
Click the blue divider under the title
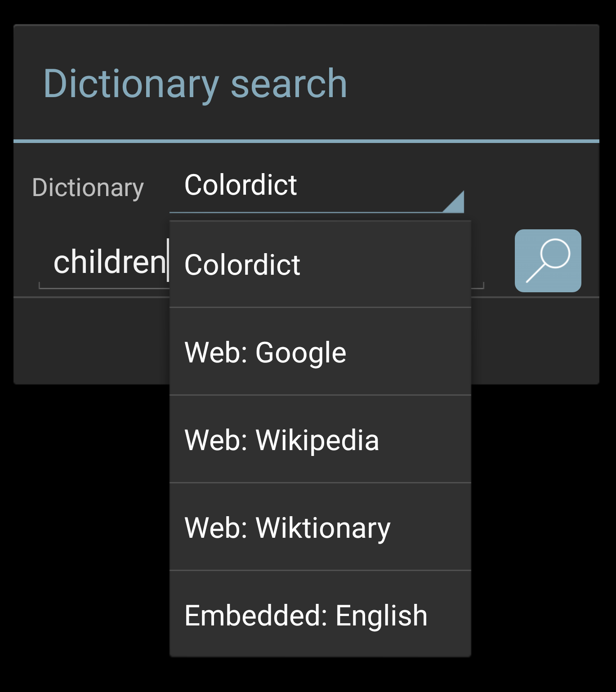(306, 141)
